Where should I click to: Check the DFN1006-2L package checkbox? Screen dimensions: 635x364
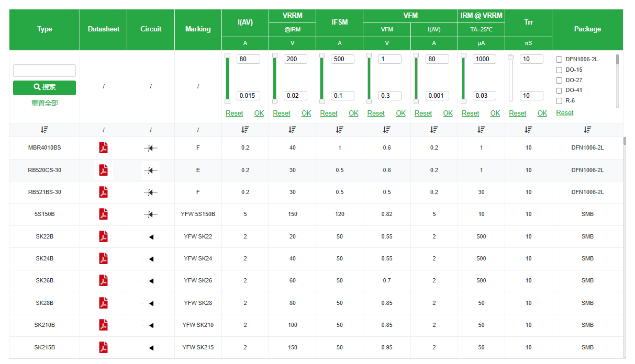pos(559,60)
